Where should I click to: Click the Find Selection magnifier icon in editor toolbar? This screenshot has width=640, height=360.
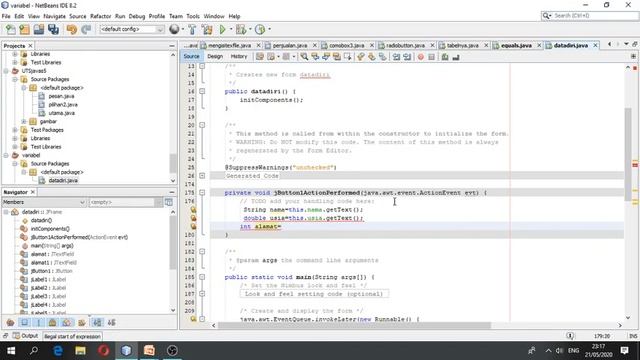(x=304, y=57)
